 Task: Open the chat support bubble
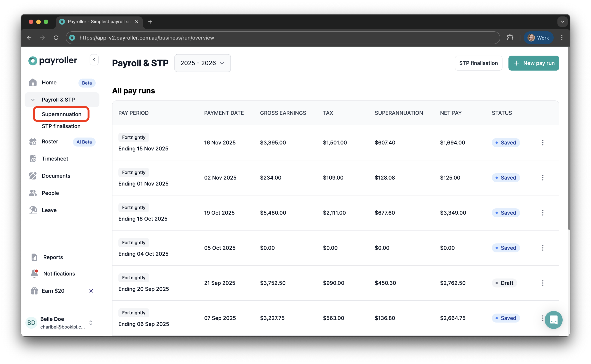[553, 320]
